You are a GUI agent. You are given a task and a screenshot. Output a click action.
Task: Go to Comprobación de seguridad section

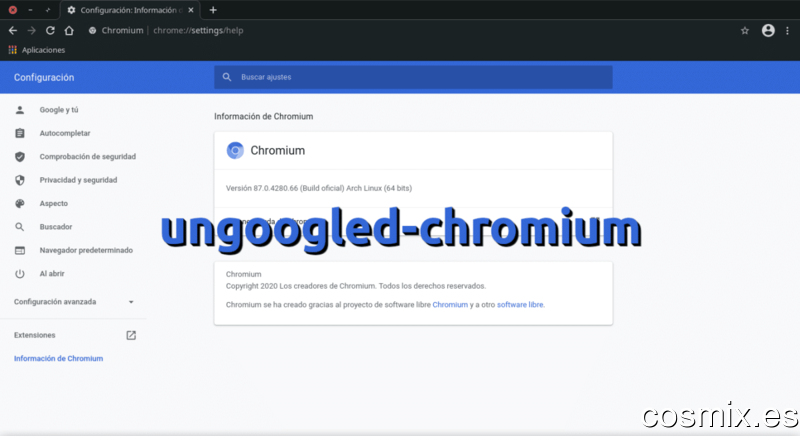click(88, 157)
